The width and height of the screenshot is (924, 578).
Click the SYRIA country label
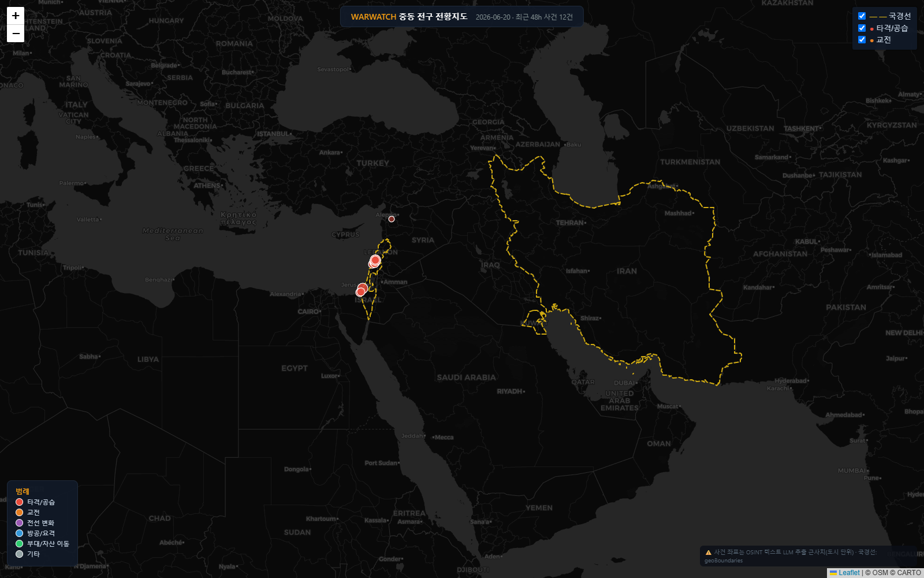pyautogui.click(x=423, y=240)
